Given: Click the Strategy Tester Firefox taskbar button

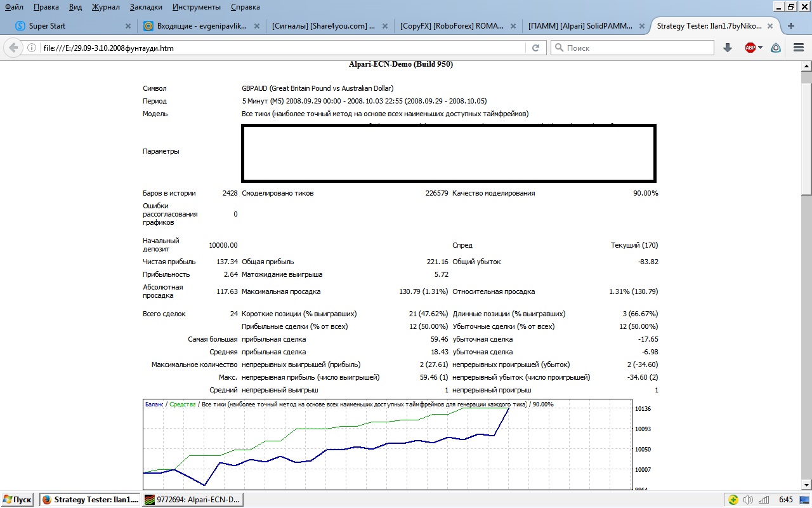Looking at the screenshot, I should click(x=89, y=500).
